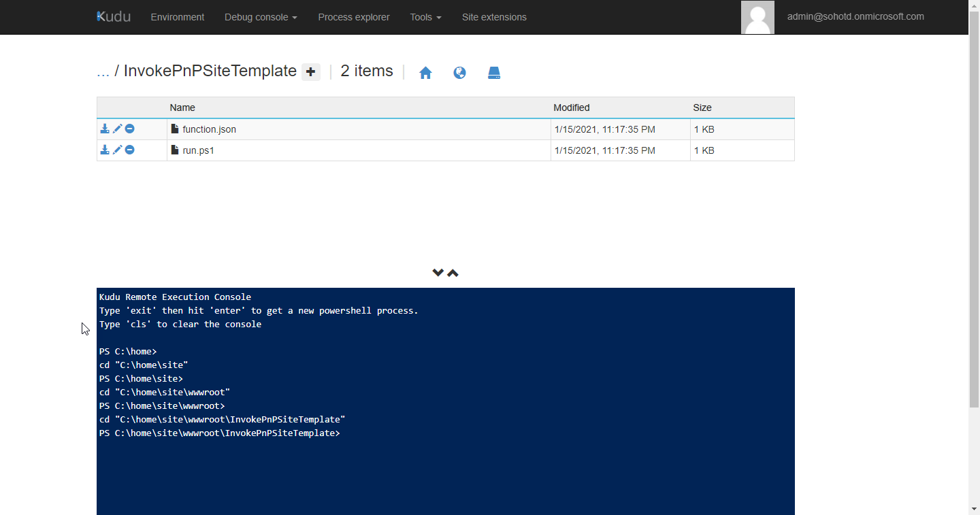Viewport: 980px width, 515px height.
Task: Open the function.json file link
Action: (209, 129)
